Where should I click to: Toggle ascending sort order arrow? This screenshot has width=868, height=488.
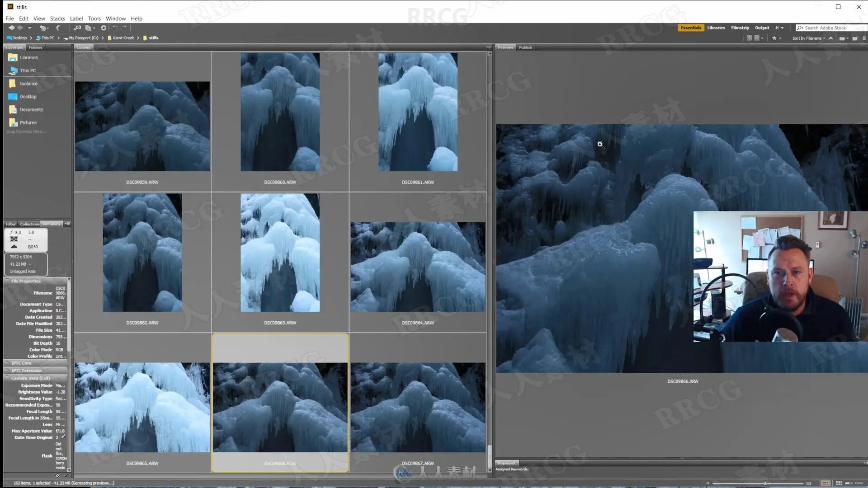click(x=831, y=38)
